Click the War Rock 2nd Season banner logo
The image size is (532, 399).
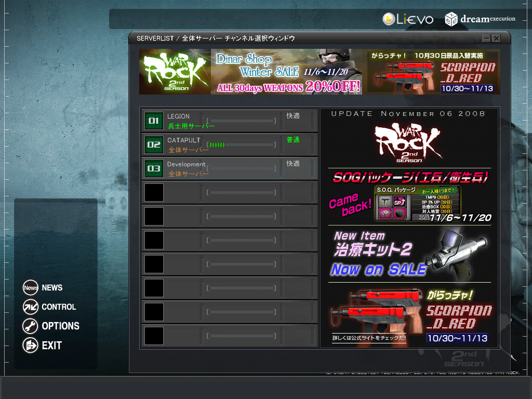175,72
